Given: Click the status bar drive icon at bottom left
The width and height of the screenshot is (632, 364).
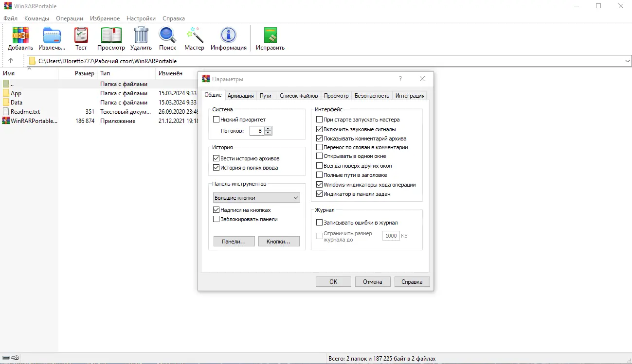Looking at the screenshot, I should tap(6, 358).
